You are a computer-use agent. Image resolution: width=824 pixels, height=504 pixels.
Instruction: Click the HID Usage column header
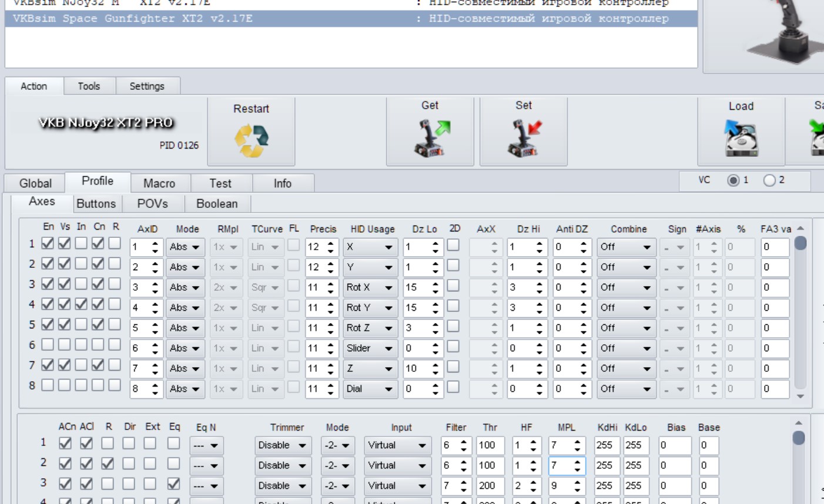pyautogui.click(x=373, y=229)
